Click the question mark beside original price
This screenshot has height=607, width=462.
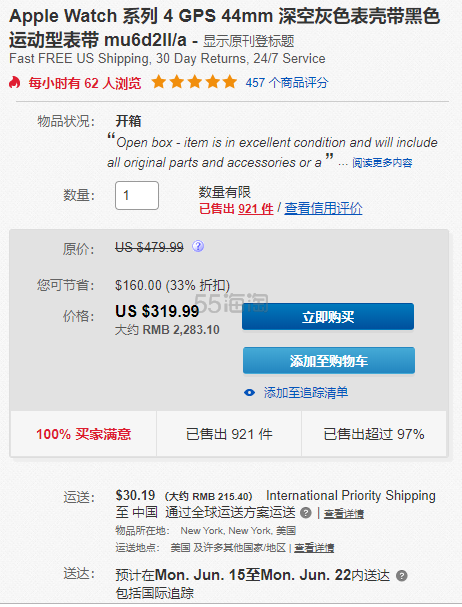point(198,246)
